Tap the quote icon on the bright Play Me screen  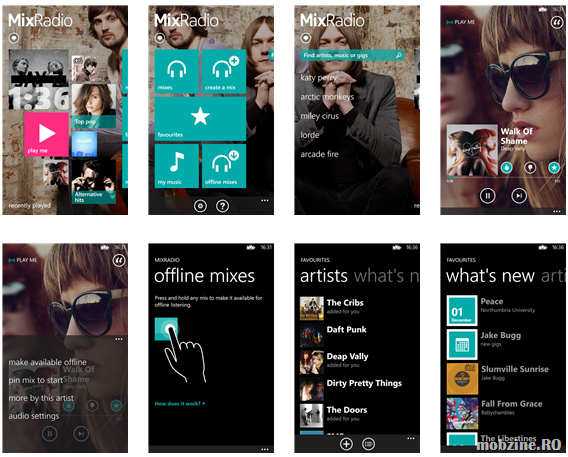(556, 22)
